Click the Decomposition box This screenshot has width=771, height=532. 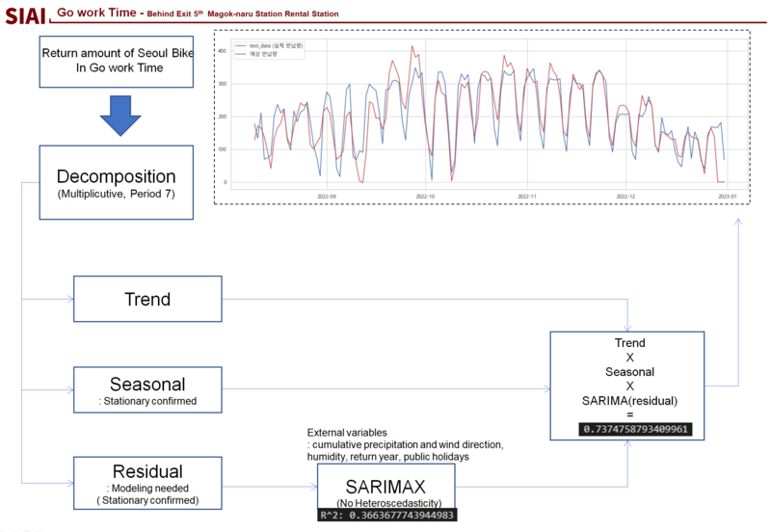tap(116, 183)
